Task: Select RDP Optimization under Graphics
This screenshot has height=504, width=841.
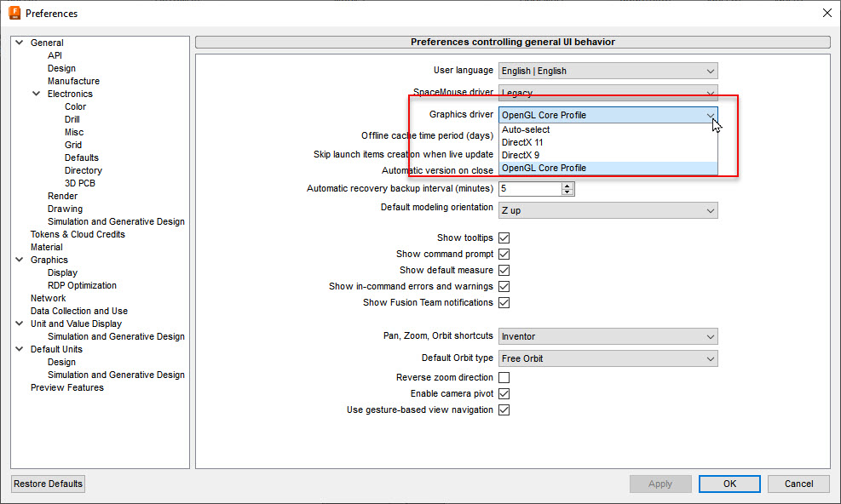Action: pyautogui.click(x=82, y=286)
